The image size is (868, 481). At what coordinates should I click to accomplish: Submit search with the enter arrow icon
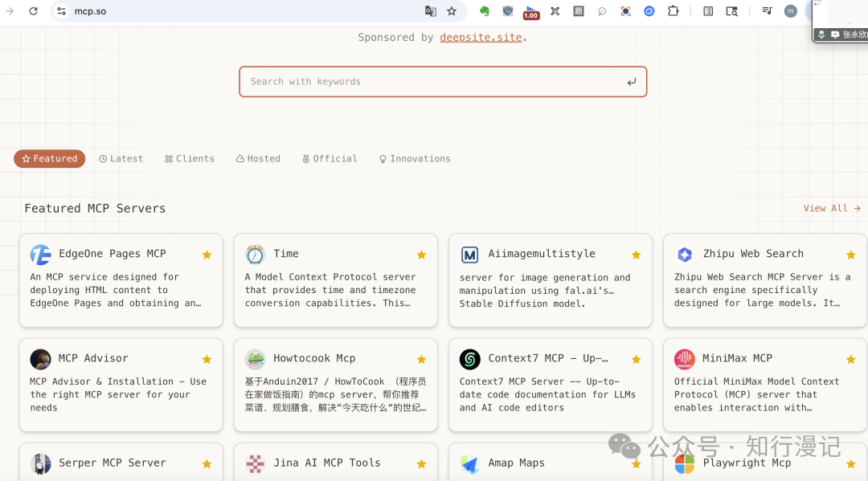click(x=631, y=82)
